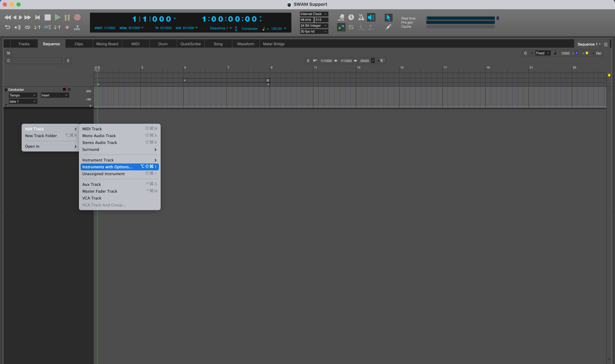
Task: Click the fast rewind transport button
Action: point(8,17)
